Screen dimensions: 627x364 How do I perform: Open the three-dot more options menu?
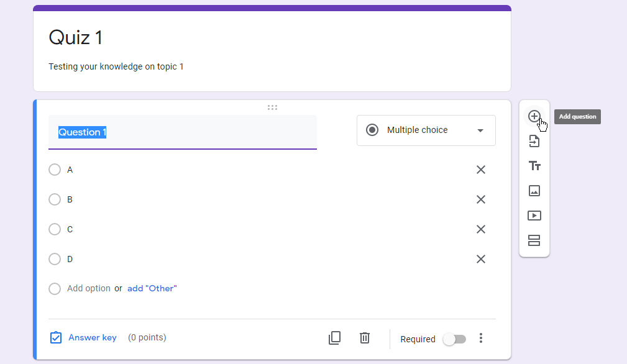pos(480,339)
